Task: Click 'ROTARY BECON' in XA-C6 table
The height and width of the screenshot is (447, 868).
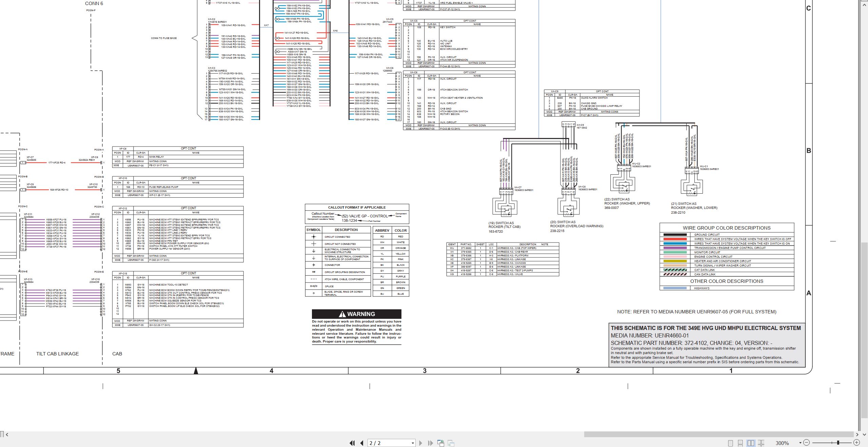Action: pos(450,114)
